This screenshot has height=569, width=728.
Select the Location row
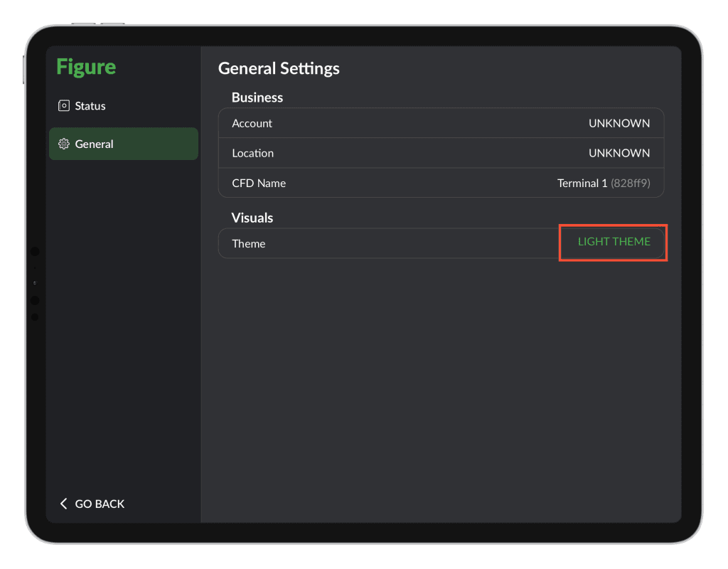(x=441, y=153)
